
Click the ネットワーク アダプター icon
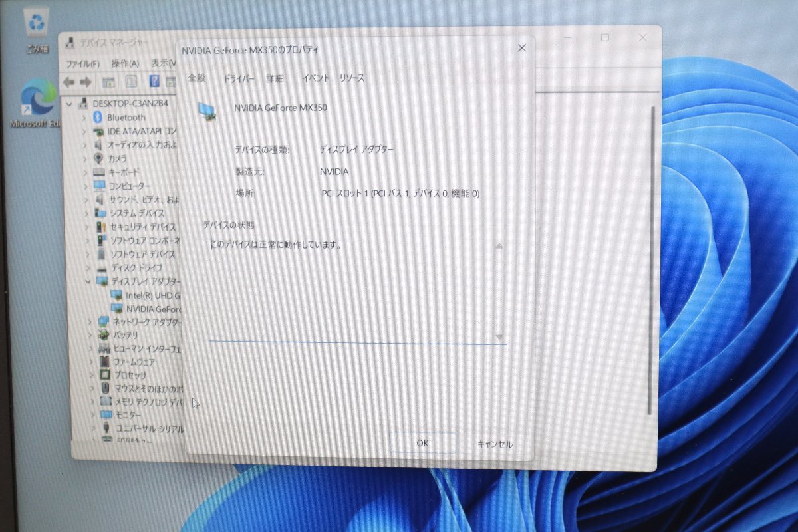click(104, 322)
